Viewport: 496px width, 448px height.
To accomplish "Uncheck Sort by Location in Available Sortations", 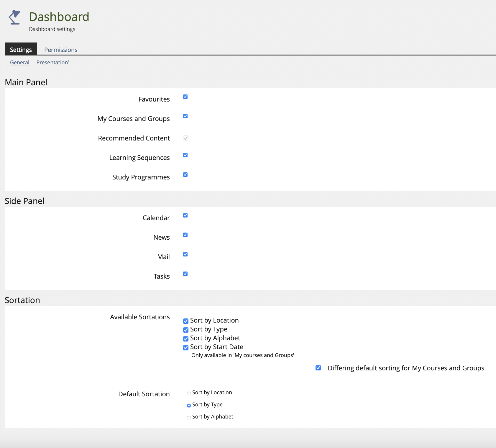I will (x=186, y=321).
